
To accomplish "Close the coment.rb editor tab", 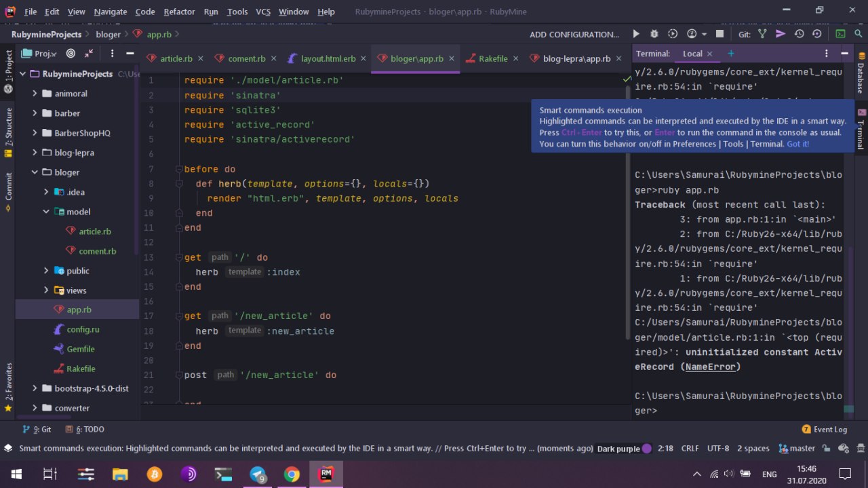I will [x=273, y=58].
